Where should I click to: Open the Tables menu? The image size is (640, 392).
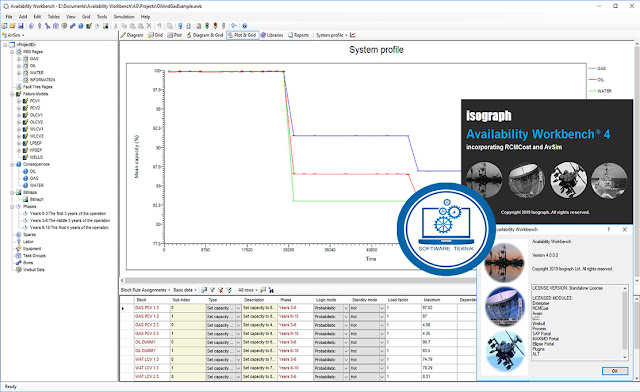pyautogui.click(x=53, y=17)
